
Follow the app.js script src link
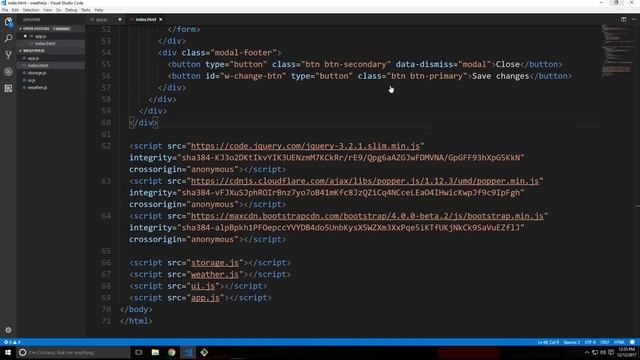205,298
